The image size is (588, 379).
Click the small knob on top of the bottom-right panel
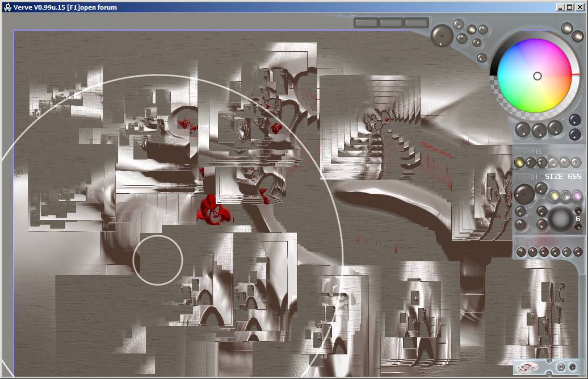coord(549,360)
